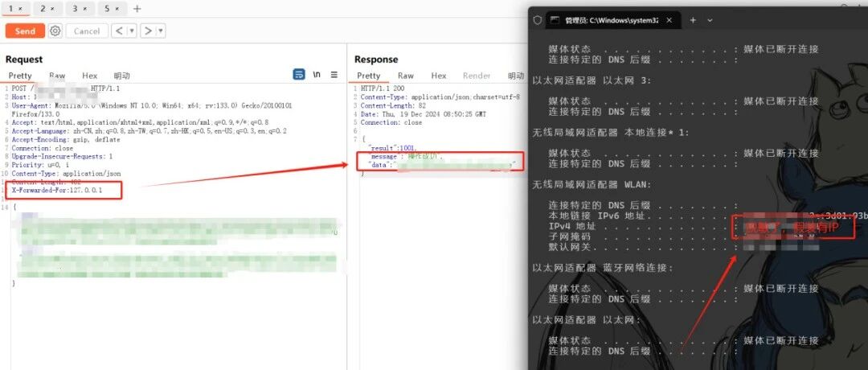Close Repeater tab 2
The width and height of the screenshot is (868, 370).
coord(52,9)
